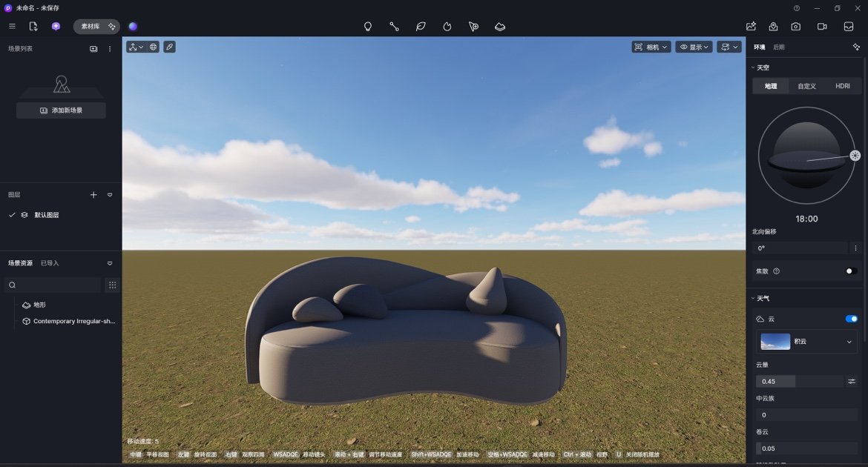The width and height of the screenshot is (868, 467).
Task: Open the AI image enhance icon
Action: [752, 27]
